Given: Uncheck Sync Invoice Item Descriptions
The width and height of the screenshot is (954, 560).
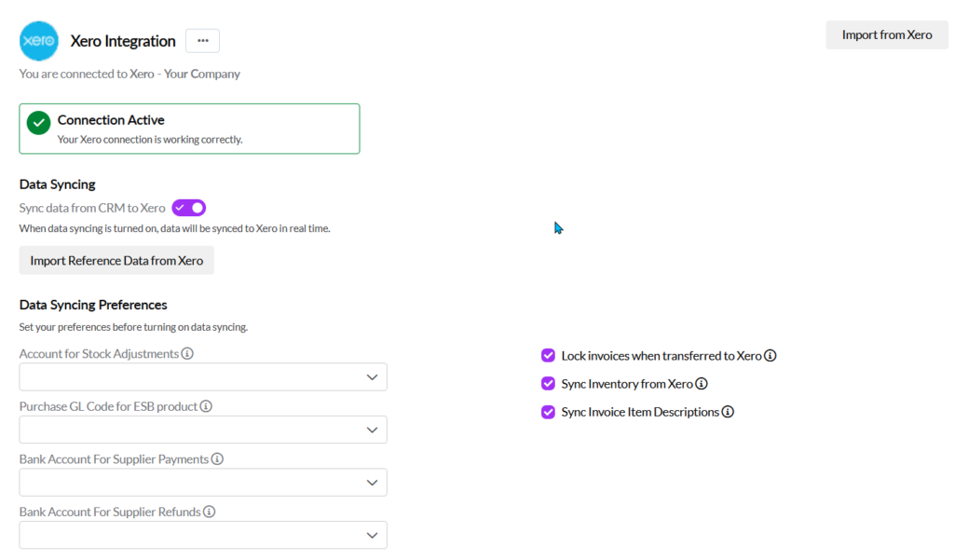Looking at the screenshot, I should [x=548, y=412].
